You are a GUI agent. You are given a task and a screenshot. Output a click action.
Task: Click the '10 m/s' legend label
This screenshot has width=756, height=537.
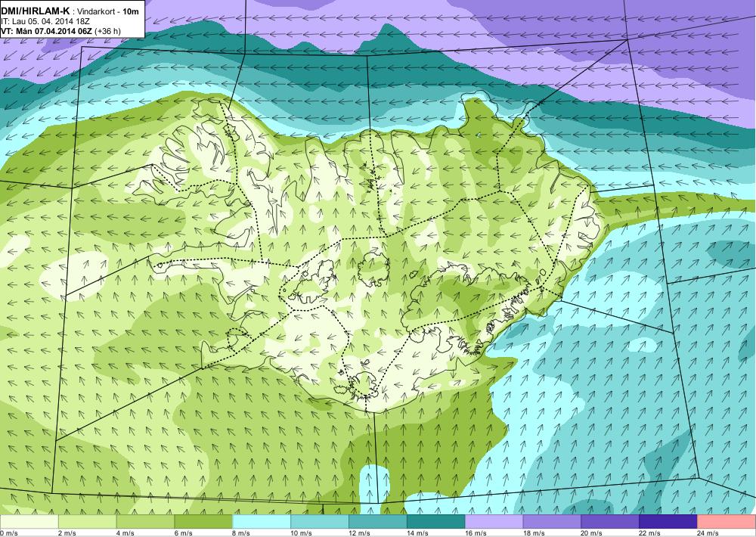click(x=302, y=533)
